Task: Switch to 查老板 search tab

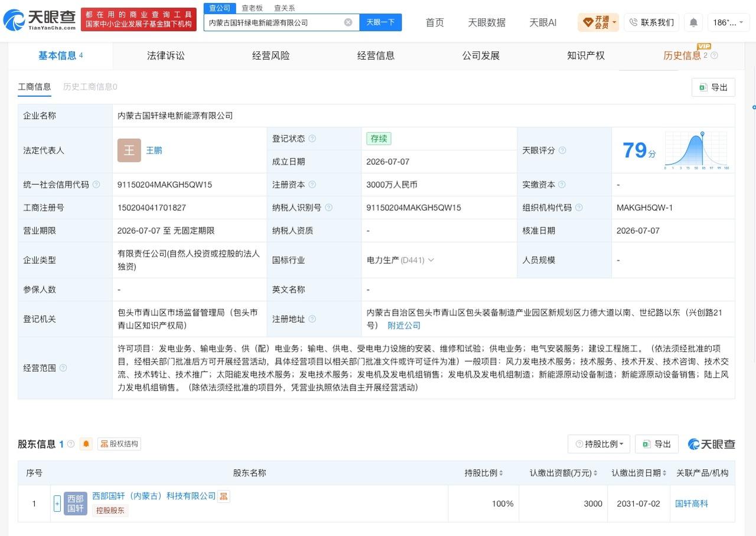Action: 252,8
